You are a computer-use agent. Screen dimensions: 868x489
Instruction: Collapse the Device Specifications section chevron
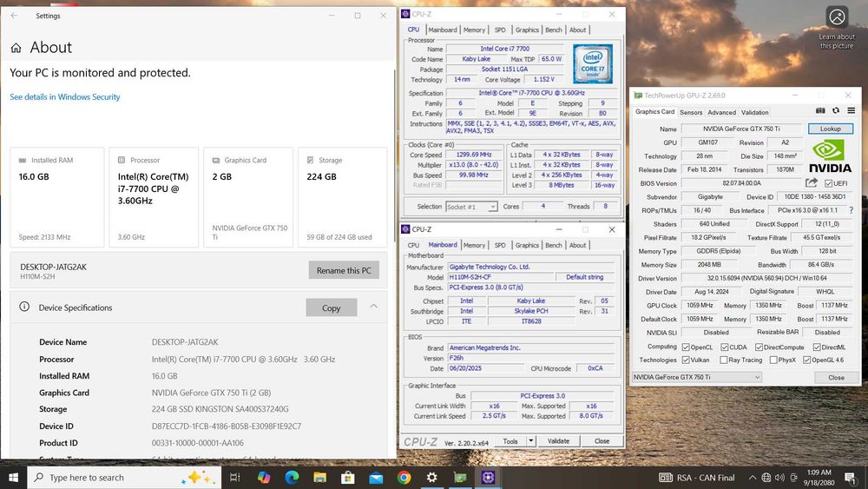tap(373, 307)
